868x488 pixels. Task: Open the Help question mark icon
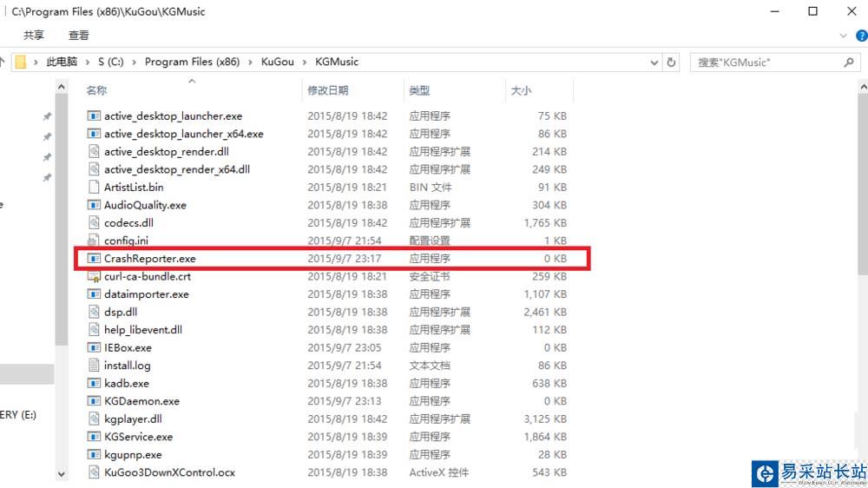click(861, 36)
